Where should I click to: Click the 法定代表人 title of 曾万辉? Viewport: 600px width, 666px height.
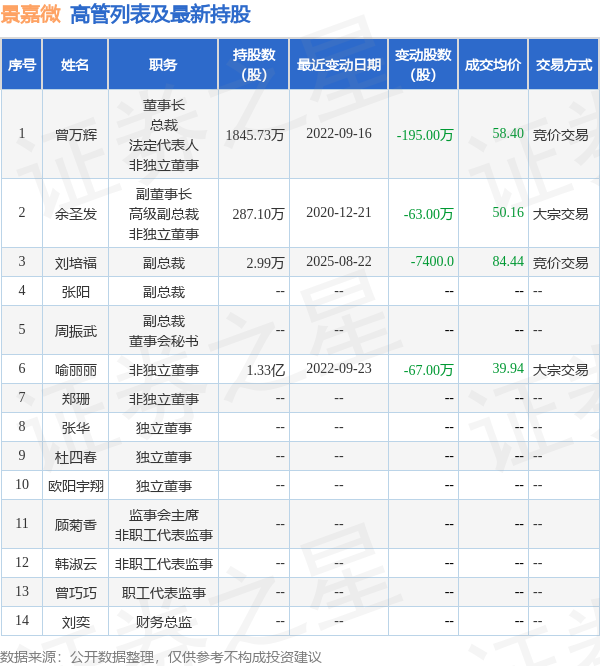(x=163, y=145)
